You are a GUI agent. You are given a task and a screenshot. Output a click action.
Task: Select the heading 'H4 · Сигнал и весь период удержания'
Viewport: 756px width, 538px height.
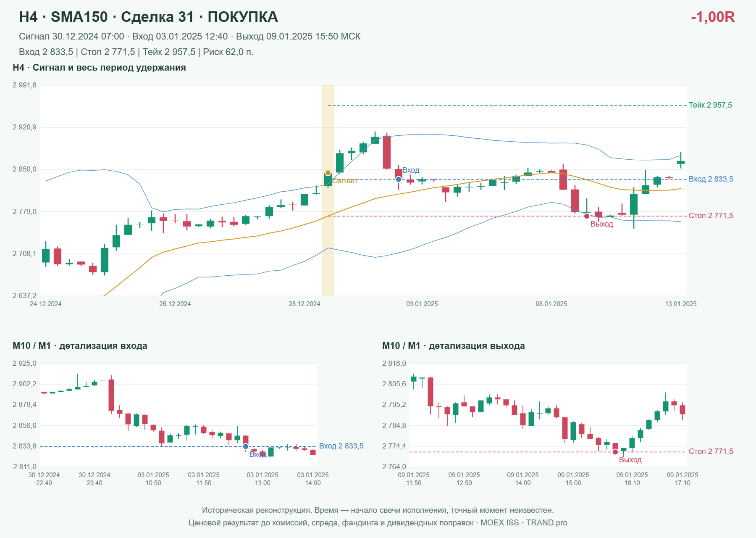pos(99,68)
